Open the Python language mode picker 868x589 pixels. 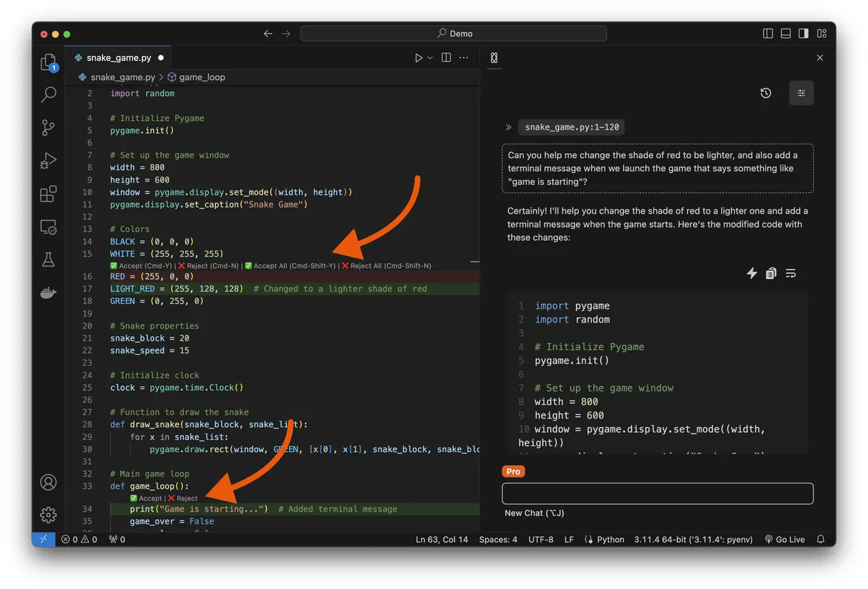(604, 539)
